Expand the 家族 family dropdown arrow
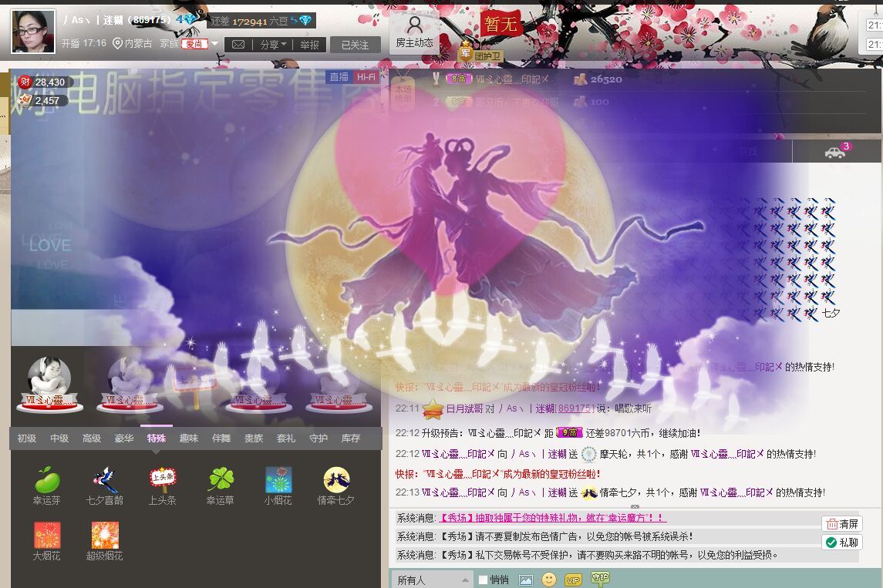The width and height of the screenshot is (883, 588). pyautogui.click(x=214, y=44)
